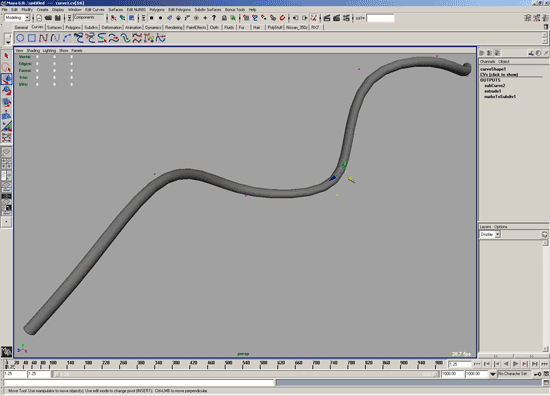The width and height of the screenshot is (550, 396).
Task: Switch to four view layout icon
Action: tap(6, 164)
